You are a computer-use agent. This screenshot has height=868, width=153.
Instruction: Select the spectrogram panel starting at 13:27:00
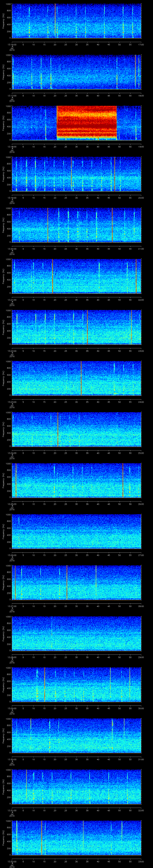77,582
